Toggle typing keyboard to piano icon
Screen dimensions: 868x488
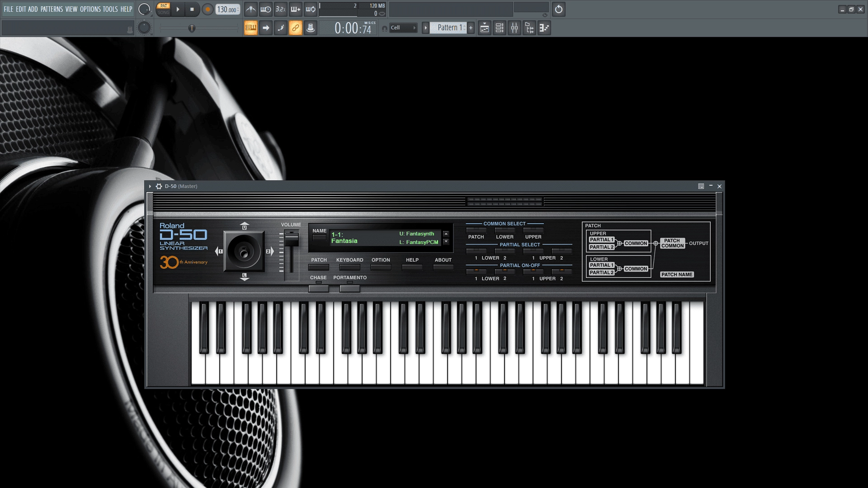(251, 28)
